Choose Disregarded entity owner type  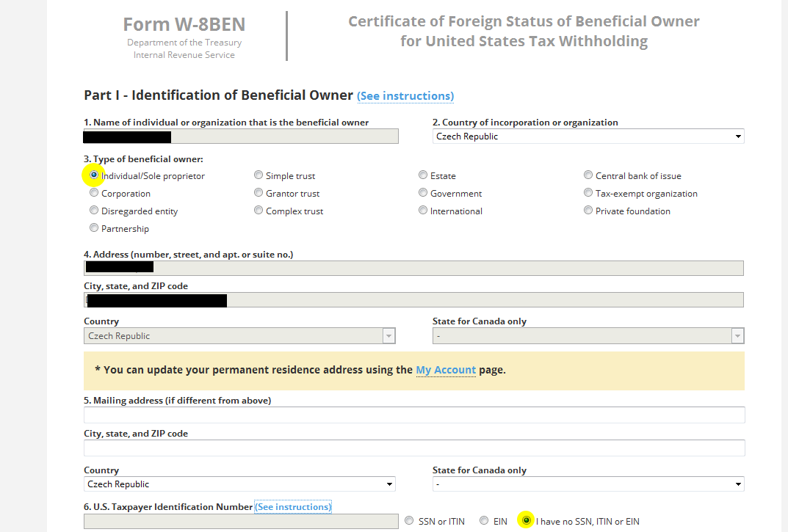click(x=94, y=211)
